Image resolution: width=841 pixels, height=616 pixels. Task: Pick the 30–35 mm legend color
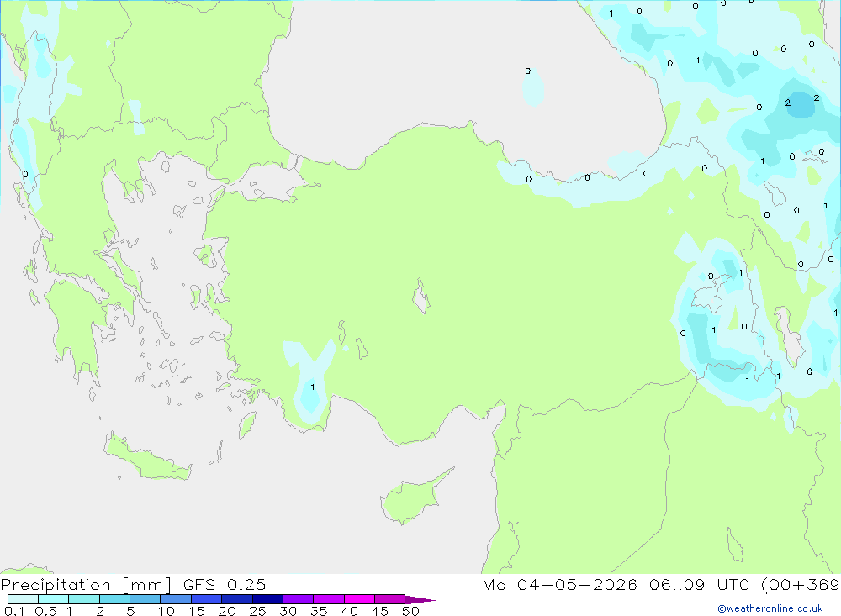coord(299,599)
